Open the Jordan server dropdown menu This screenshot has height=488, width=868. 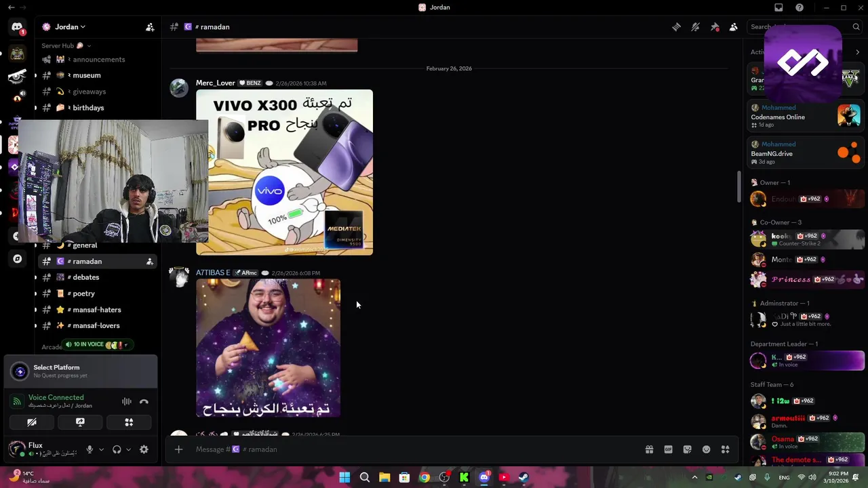[x=70, y=27]
